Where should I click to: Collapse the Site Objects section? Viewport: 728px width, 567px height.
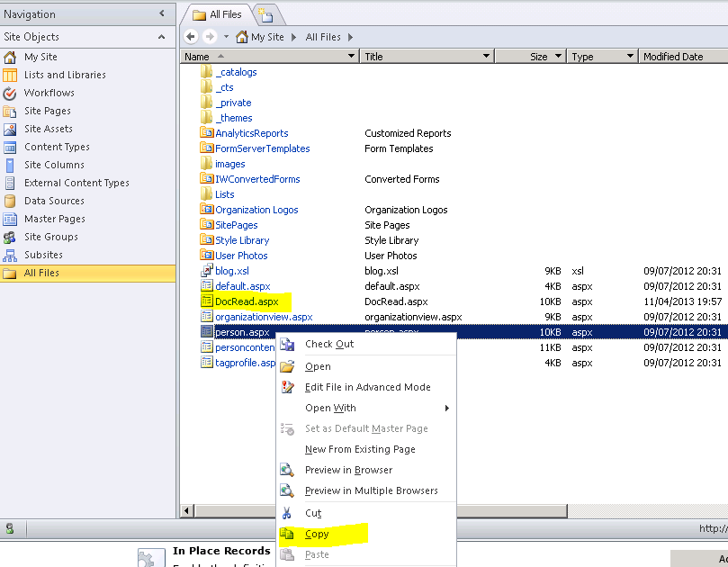pyautogui.click(x=161, y=37)
